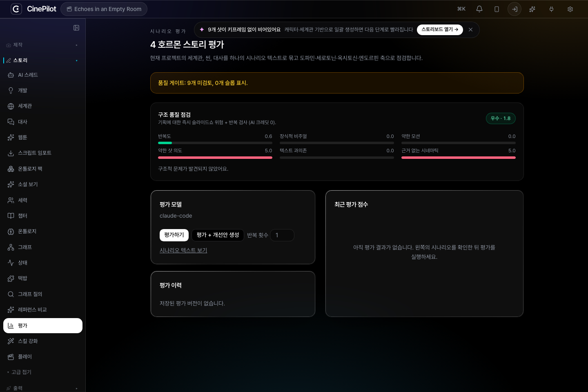Click the 챕터 book icon
588x392 pixels.
click(11, 216)
